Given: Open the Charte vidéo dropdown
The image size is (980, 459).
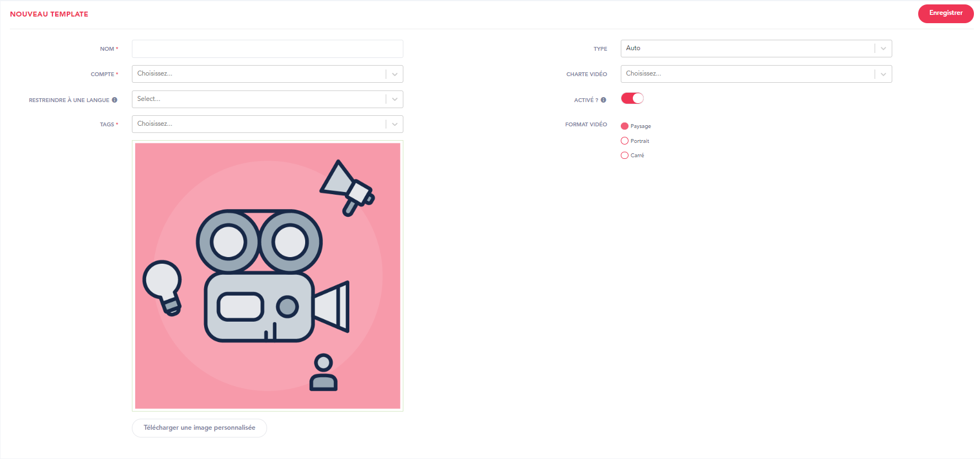Looking at the screenshot, I should (x=757, y=74).
